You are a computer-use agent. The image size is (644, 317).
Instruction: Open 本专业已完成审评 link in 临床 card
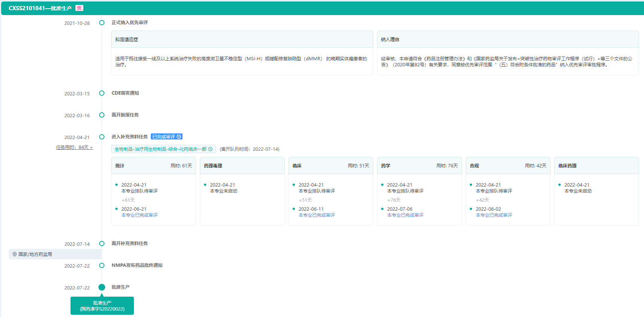317,215
